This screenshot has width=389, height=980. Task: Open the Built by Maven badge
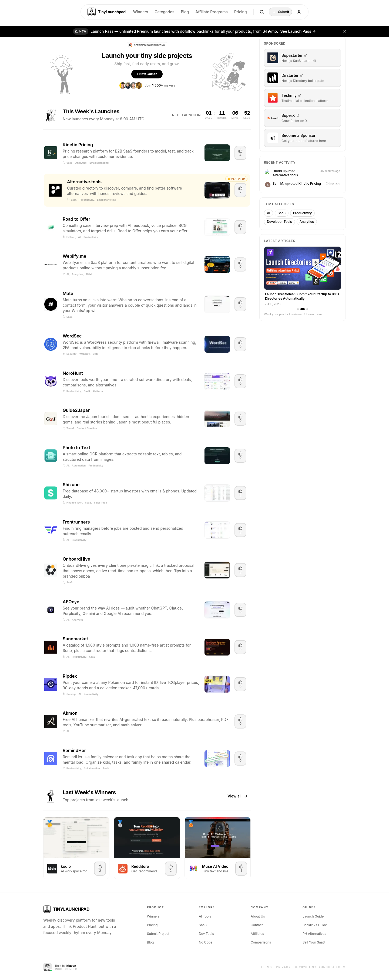(x=60, y=967)
